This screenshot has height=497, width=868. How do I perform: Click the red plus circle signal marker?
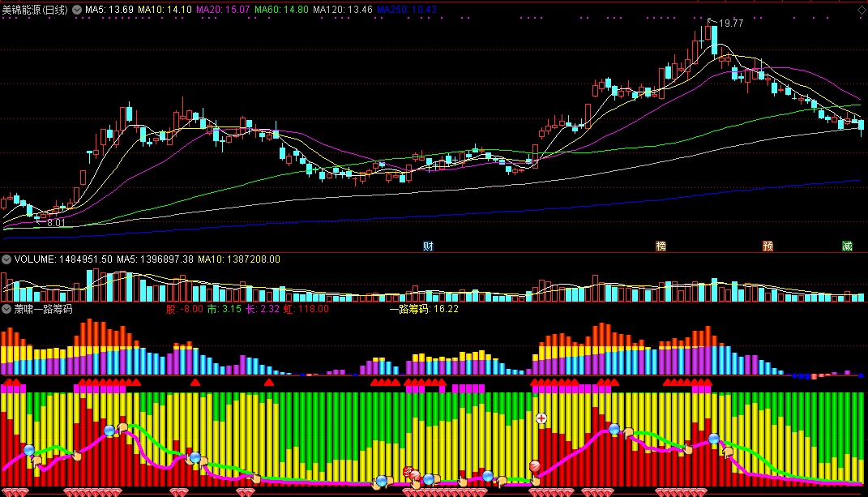pos(541,418)
